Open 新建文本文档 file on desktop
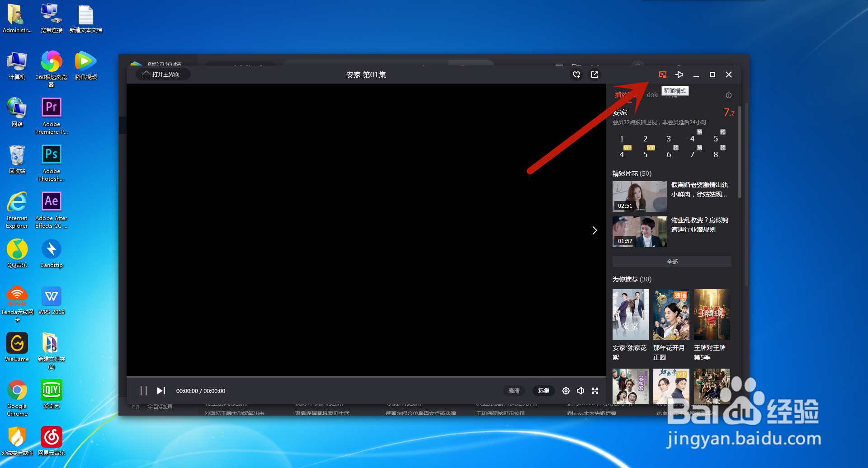Image resolution: width=868 pixels, height=468 pixels. tap(86, 19)
